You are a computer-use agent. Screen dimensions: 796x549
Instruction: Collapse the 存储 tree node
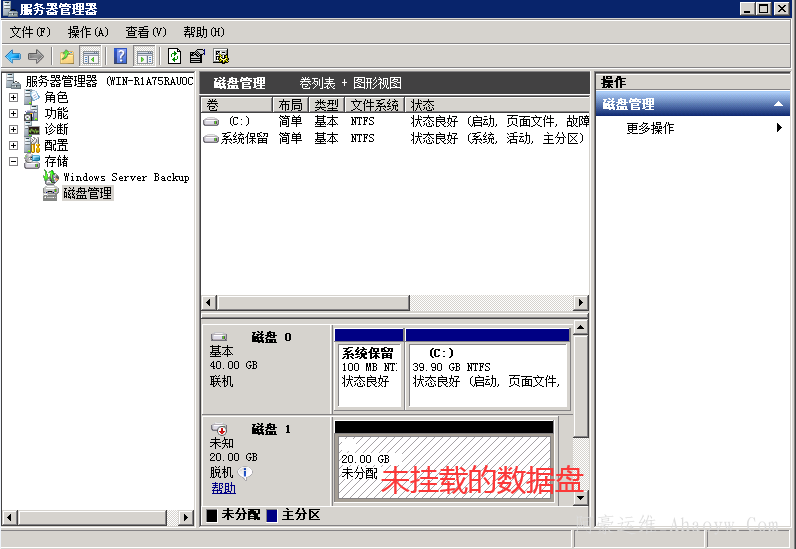tap(14, 161)
